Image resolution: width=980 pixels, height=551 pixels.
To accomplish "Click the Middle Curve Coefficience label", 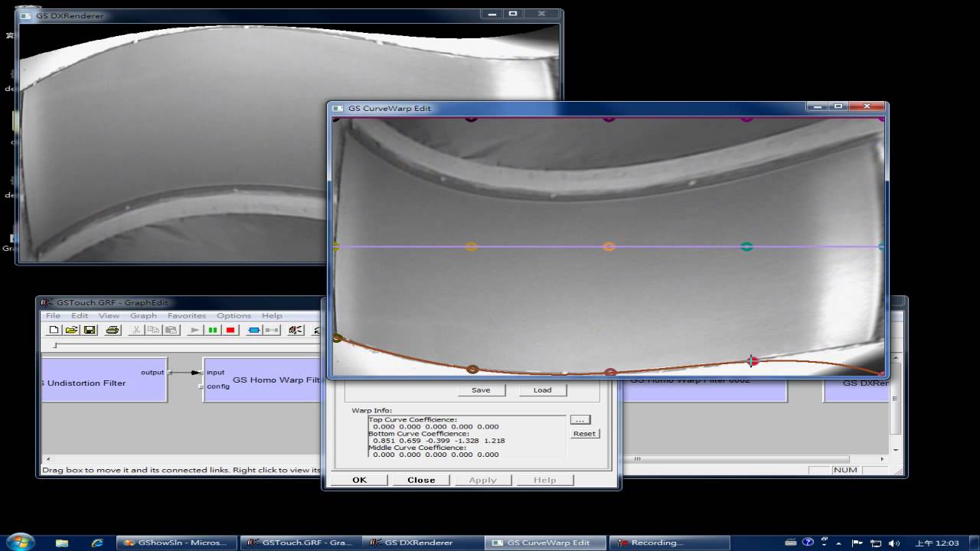I will pos(417,448).
